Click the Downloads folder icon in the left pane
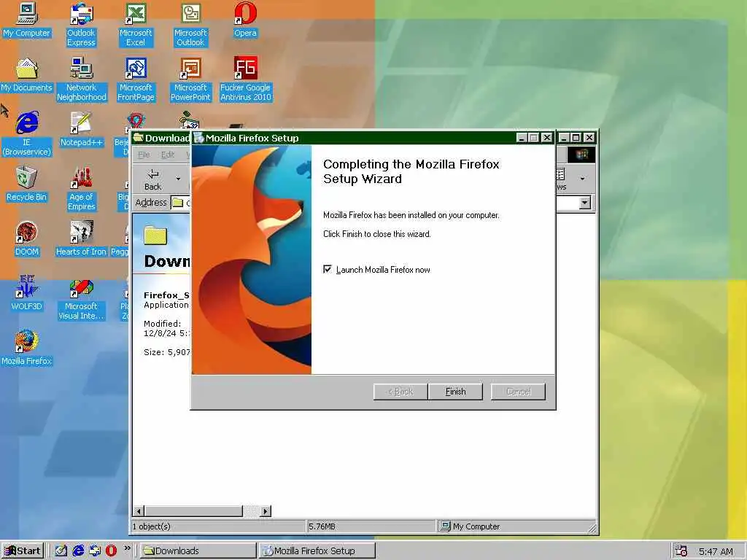The width and height of the screenshot is (747, 560). click(155, 236)
